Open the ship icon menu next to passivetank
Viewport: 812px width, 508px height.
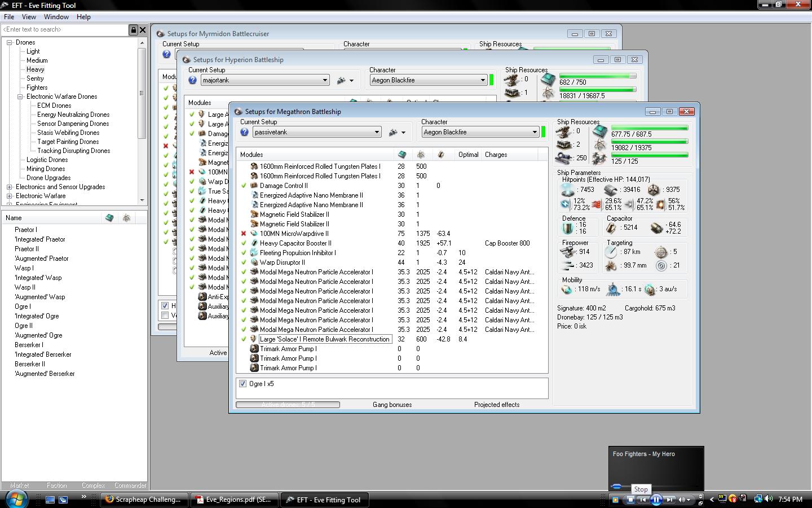click(396, 132)
